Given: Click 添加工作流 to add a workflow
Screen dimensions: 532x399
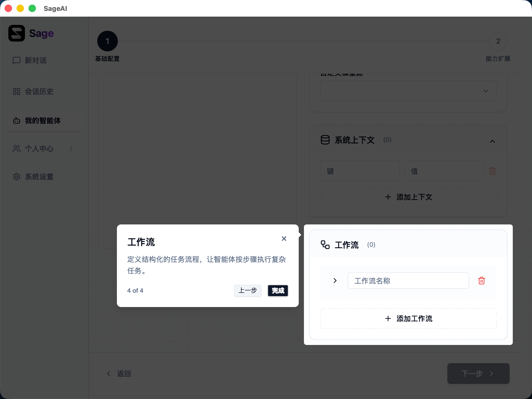Looking at the screenshot, I should (408, 318).
